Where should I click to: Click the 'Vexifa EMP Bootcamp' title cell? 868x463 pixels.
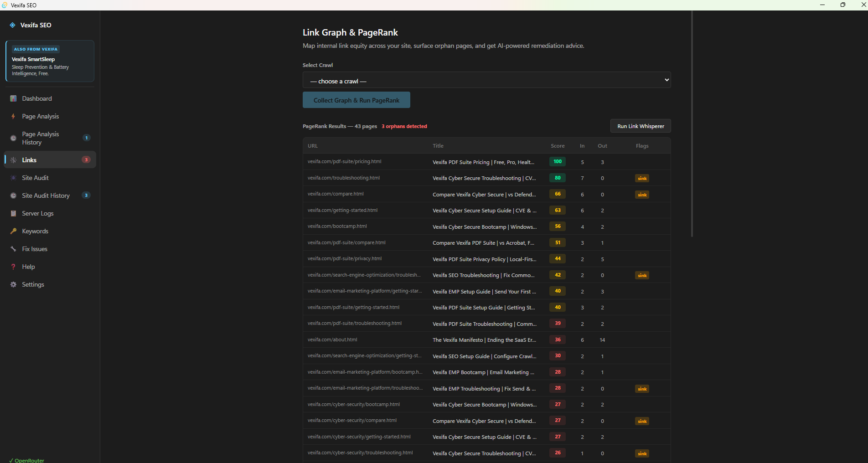(483, 372)
